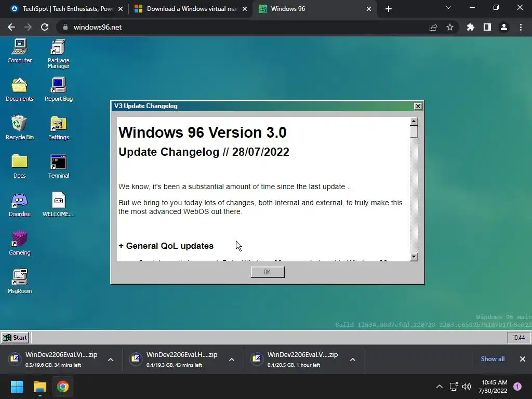The image size is (532, 399).
Task: Open the Package Manager icon
Action: point(58,54)
